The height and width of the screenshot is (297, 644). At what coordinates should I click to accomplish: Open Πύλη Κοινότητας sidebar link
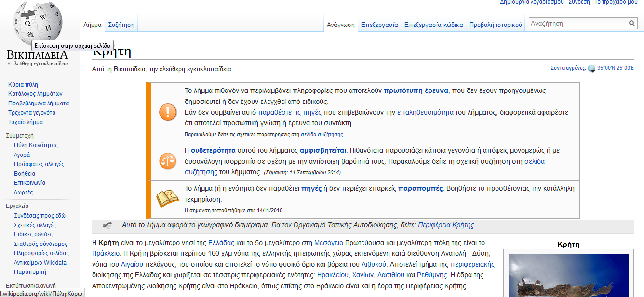pyautogui.click(x=36, y=145)
